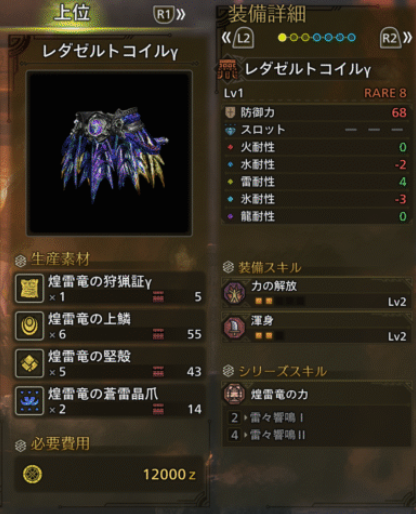Viewport: 416px width, 514px height.
Task: Open the 装備詳細 header tab
Action: pos(267,14)
